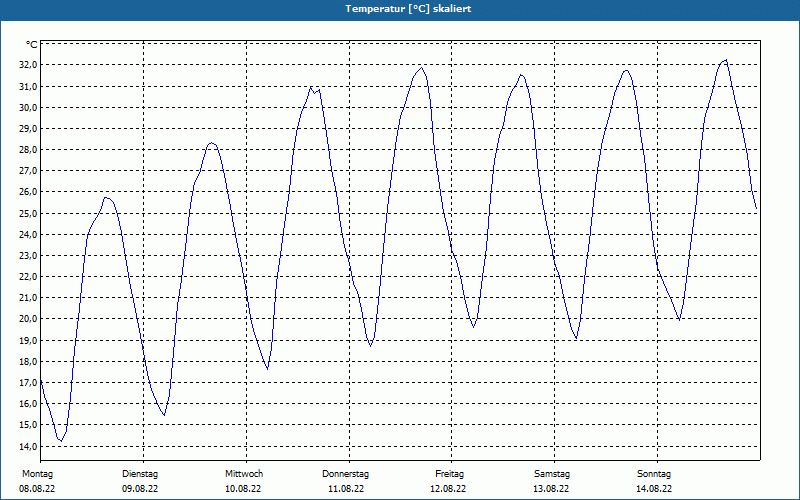Click the Donnerstag 11.08.22 date label
Viewport: 800px width, 500px height.
346,481
